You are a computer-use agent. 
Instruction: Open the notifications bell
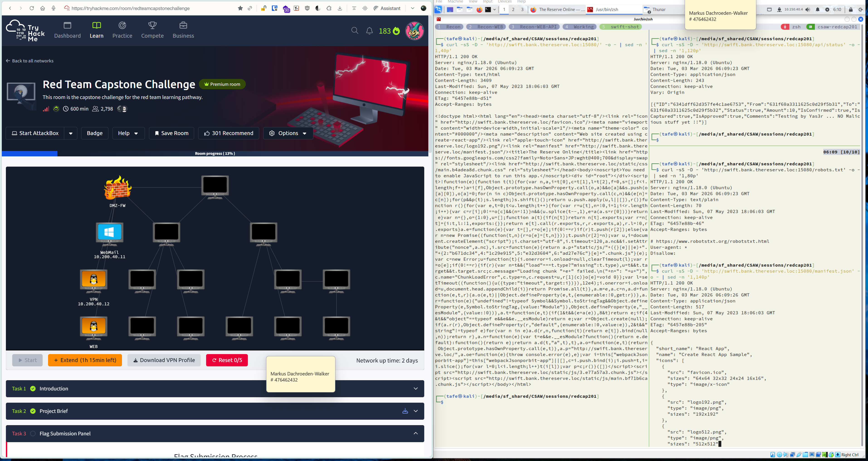coord(369,31)
